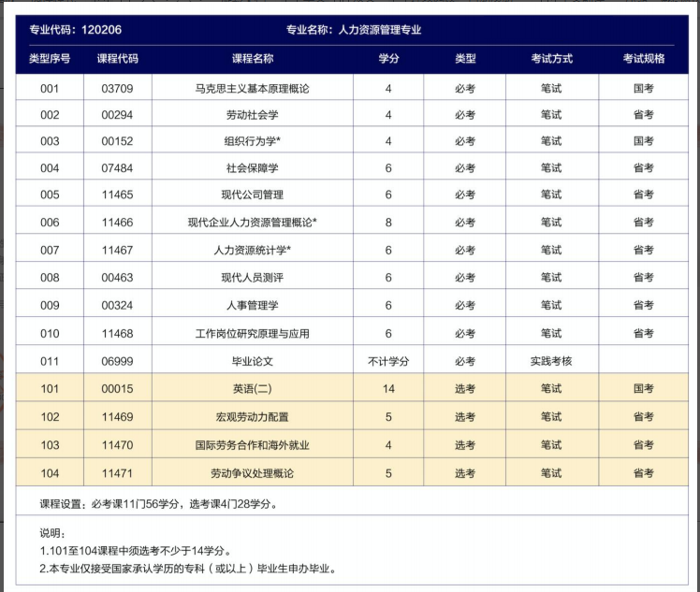Click course code 11465
This screenshot has height=592, width=700.
pos(117,195)
